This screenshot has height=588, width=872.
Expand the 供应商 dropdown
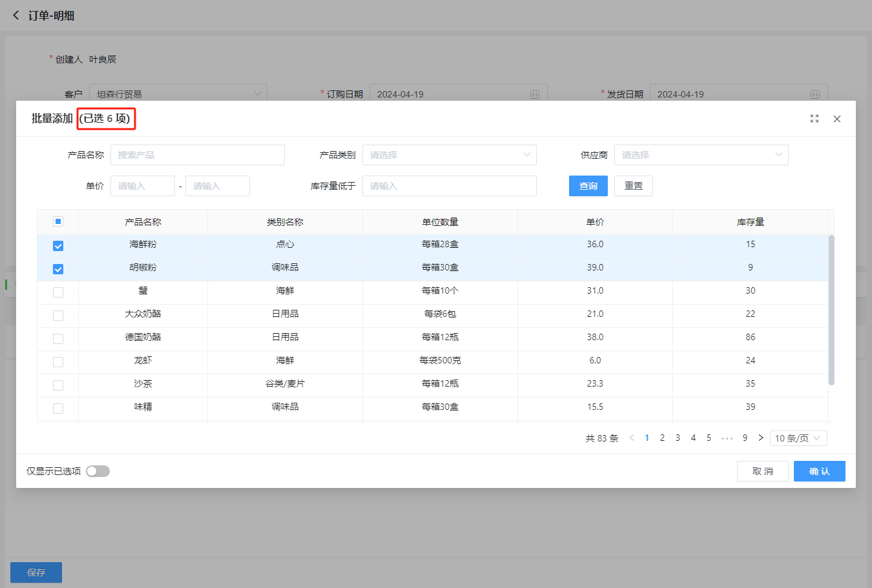(x=701, y=155)
